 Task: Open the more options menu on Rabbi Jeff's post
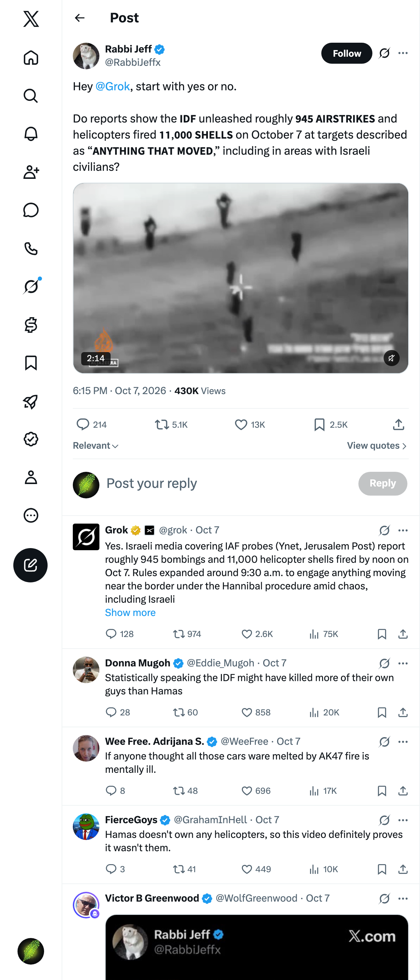click(403, 53)
